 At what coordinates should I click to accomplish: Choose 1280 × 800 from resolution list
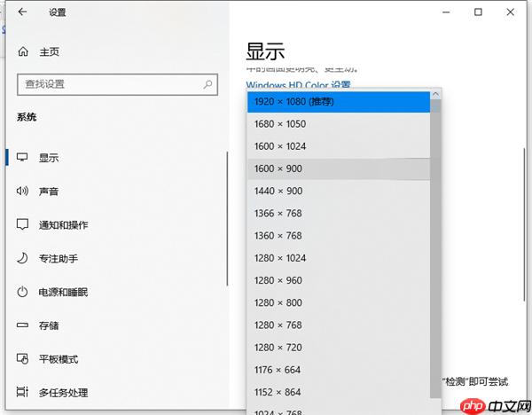[339, 302]
